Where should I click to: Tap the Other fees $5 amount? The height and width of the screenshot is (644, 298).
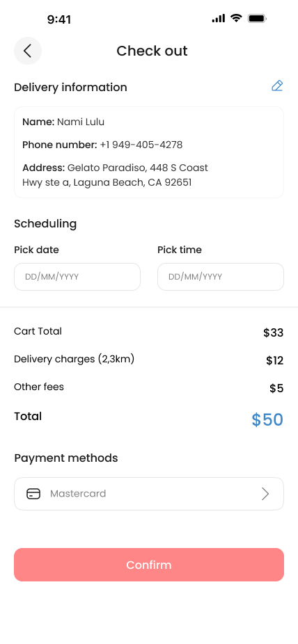coord(276,388)
